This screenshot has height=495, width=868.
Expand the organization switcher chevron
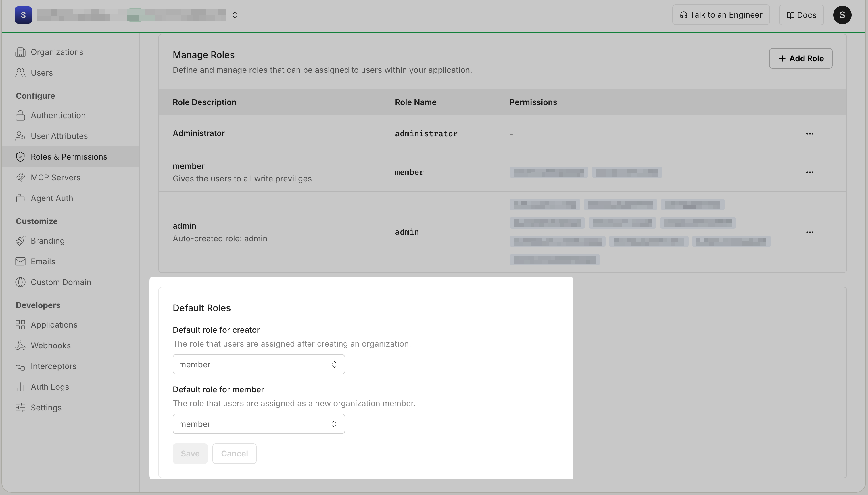coord(235,15)
